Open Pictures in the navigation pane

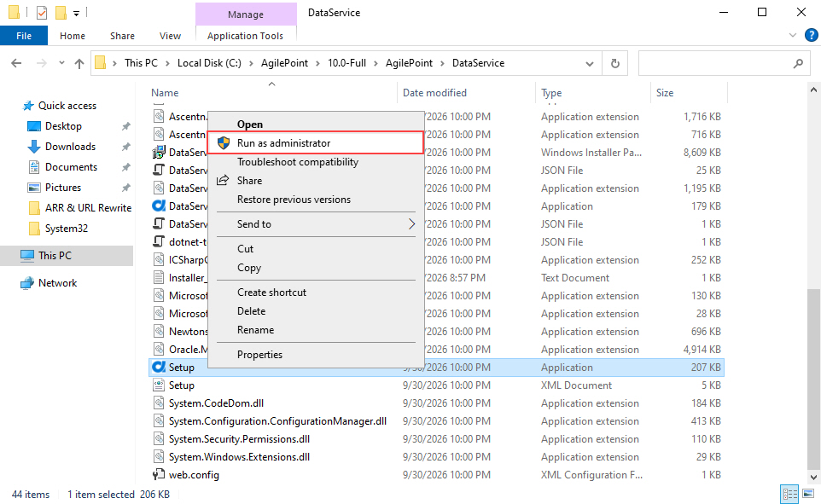click(63, 188)
